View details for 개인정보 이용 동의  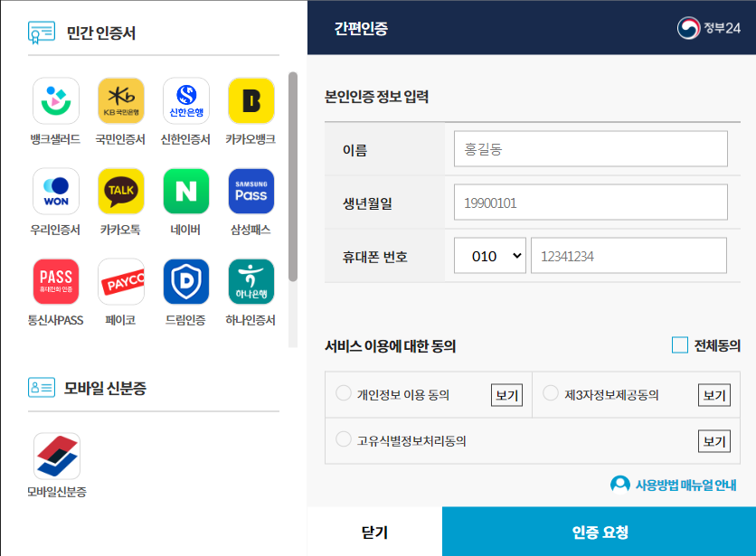[x=506, y=395]
